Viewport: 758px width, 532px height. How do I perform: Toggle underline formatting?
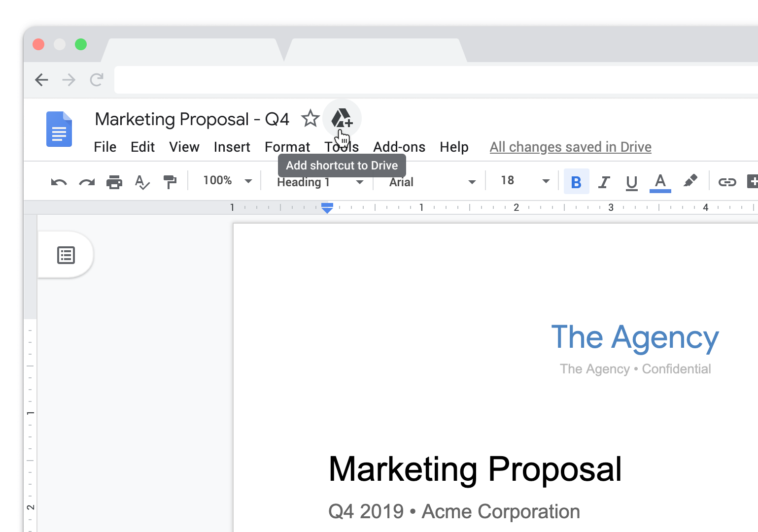(x=631, y=181)
